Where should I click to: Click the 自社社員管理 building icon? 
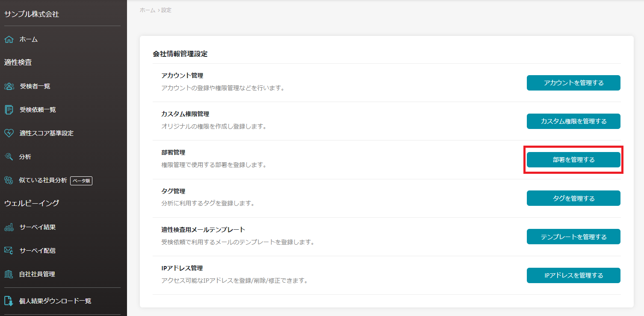pyautogui.click(x=9, y=274)
